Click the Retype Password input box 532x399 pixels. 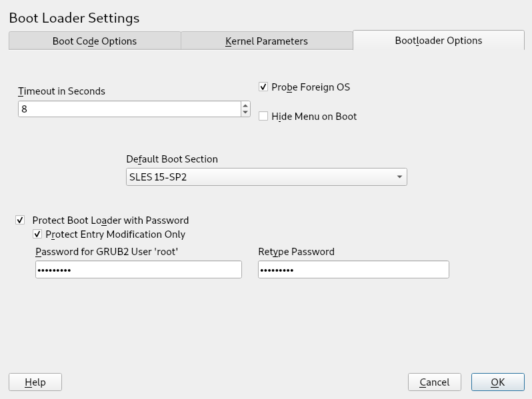tap(353, 269)
